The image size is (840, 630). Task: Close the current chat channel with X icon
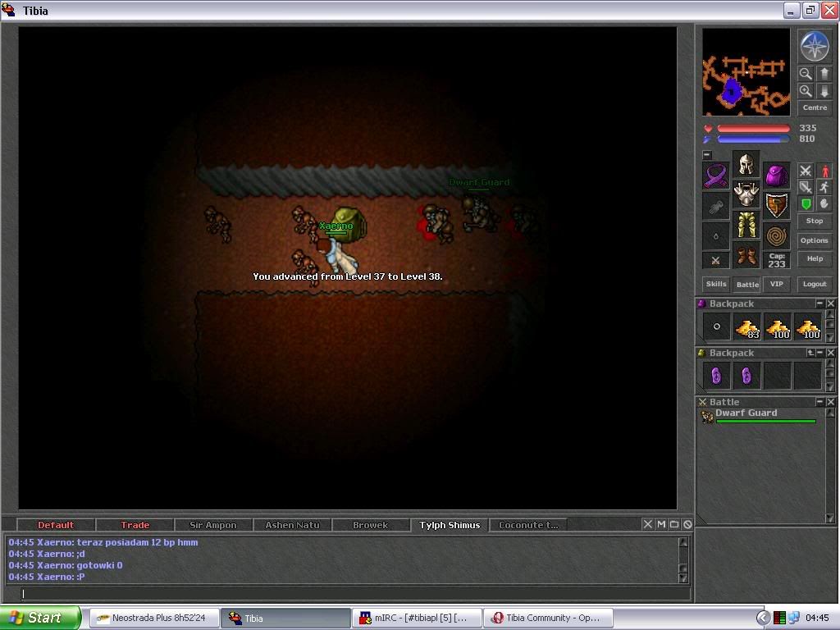point(648,524)
